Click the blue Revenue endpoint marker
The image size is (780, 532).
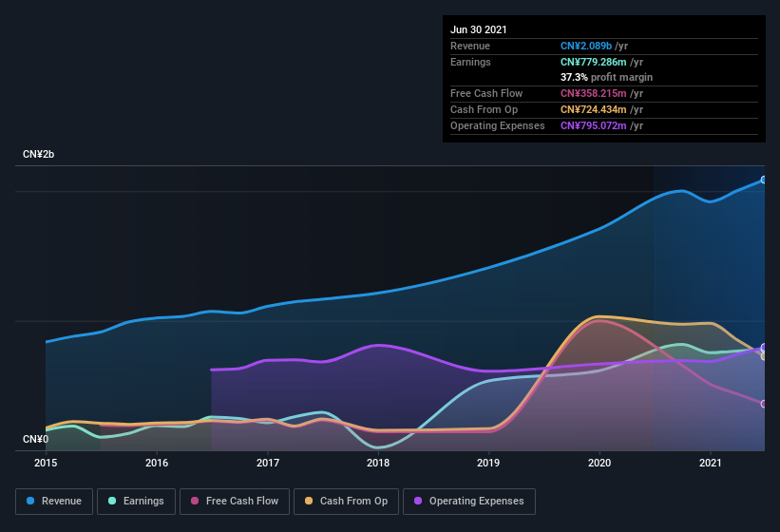(764, 180)
